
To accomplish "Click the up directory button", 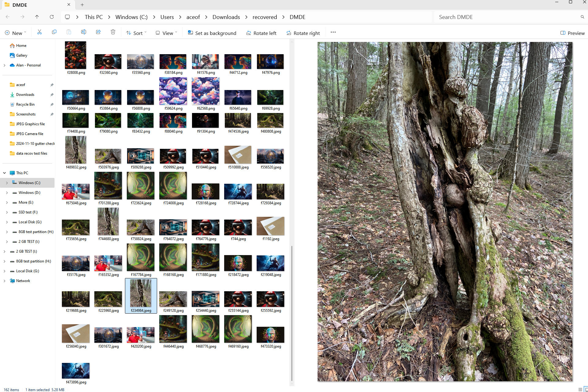I will coord(37,17).
